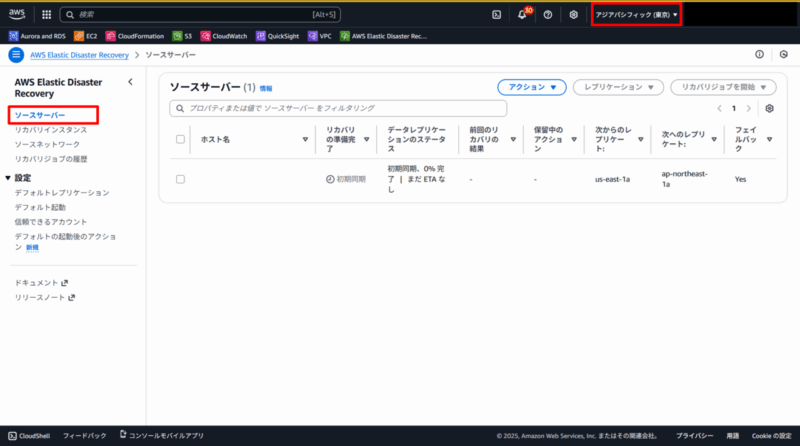Open the AWS services grid menu

(47, 15)
